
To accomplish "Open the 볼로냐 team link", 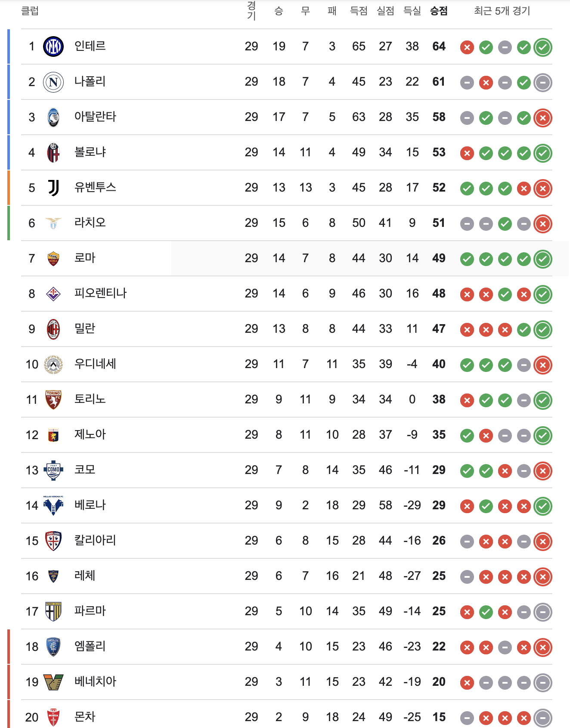I will (90, 152).
